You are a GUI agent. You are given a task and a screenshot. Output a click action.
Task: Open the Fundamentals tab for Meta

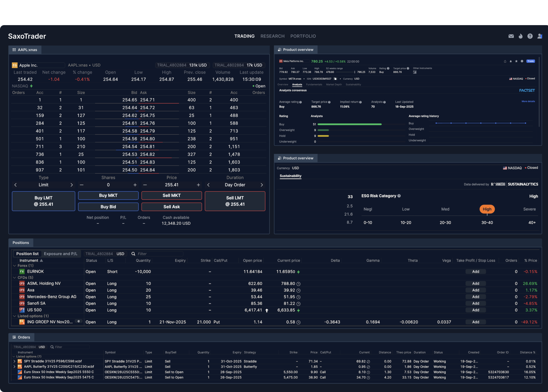point(314,85)
